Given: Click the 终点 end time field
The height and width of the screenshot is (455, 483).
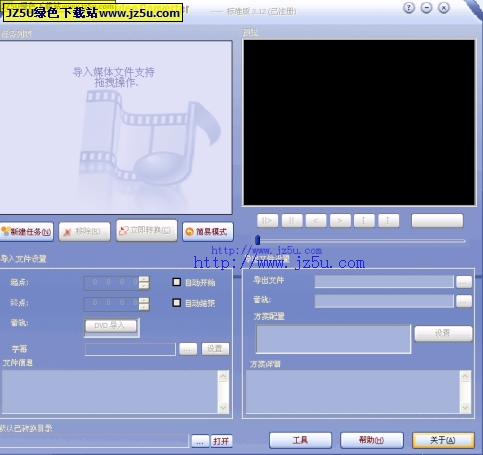Looking at the screenshot, I should (x=111, y=304).
